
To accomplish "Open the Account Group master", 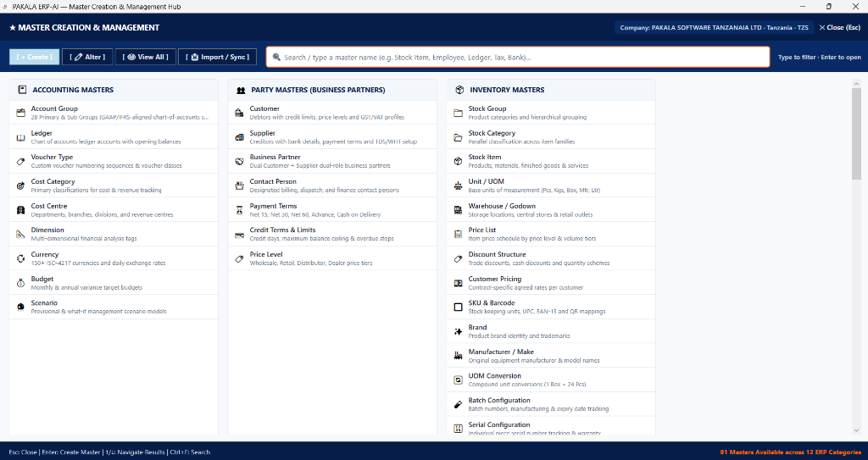I will point(114,113).
